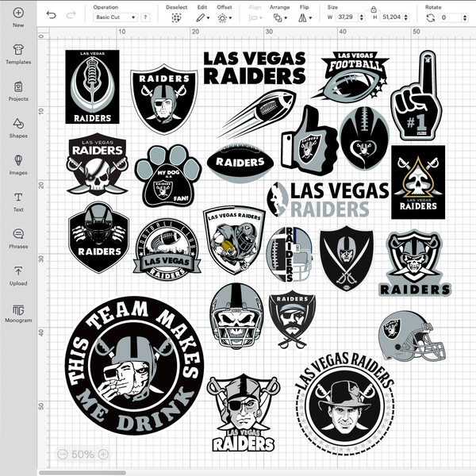Open the Arrange options
The width and height of the screenshot is (476, 476).
pyautogui.click(x=278, y=18)
